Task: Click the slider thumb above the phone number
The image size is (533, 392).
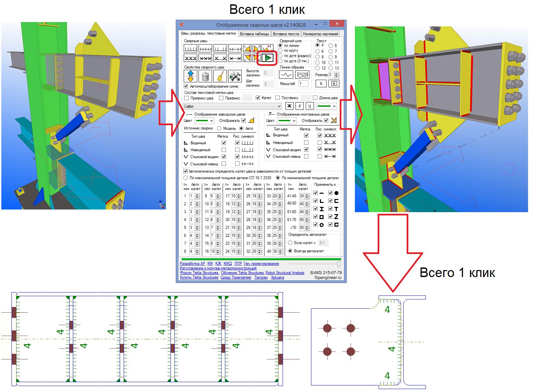Action: [339, 264]
